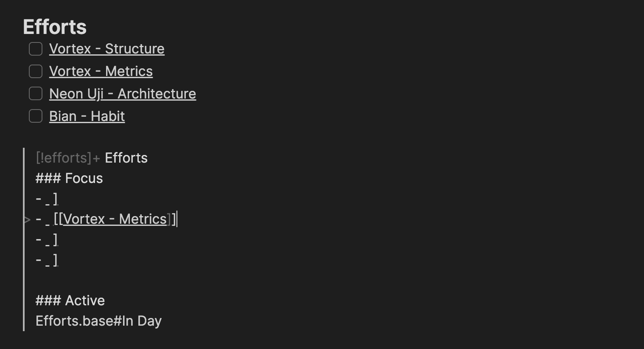Click the empty list line directly below the Vortex - Metrics entry
The width and height of the screenshot is (644, 349).
[47, 239]
